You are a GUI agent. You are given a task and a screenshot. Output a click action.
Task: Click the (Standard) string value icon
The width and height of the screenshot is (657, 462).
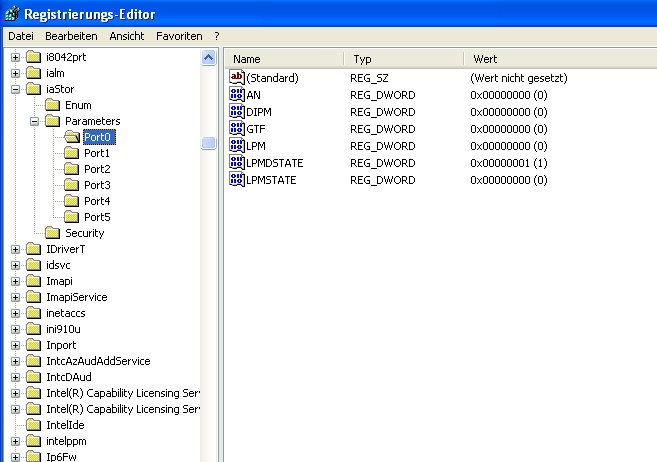pyautogui.click(x=237, y=77)
